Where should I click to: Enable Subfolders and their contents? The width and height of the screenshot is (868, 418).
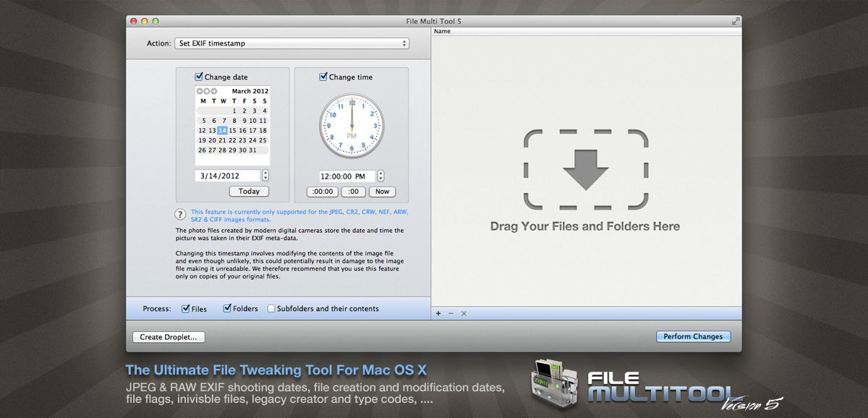(x=271, y=309)
